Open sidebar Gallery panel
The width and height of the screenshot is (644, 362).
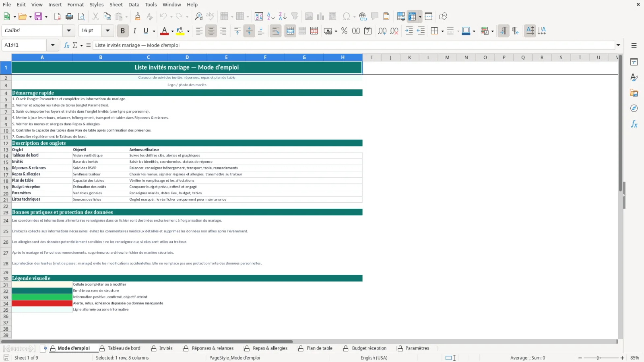tap(634, 93)
